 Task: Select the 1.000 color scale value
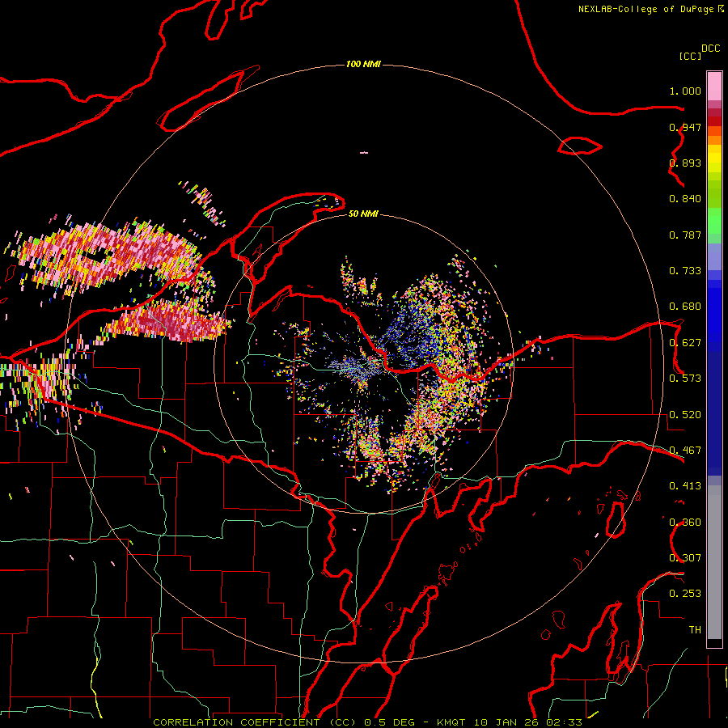pos(685,91)
